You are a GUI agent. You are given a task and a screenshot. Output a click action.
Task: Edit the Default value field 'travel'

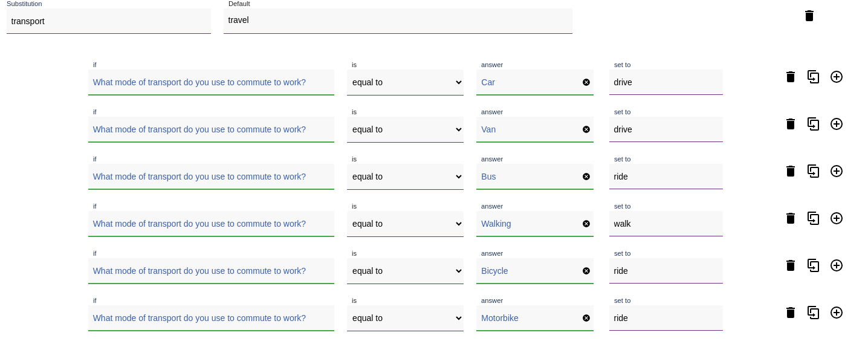398,21
